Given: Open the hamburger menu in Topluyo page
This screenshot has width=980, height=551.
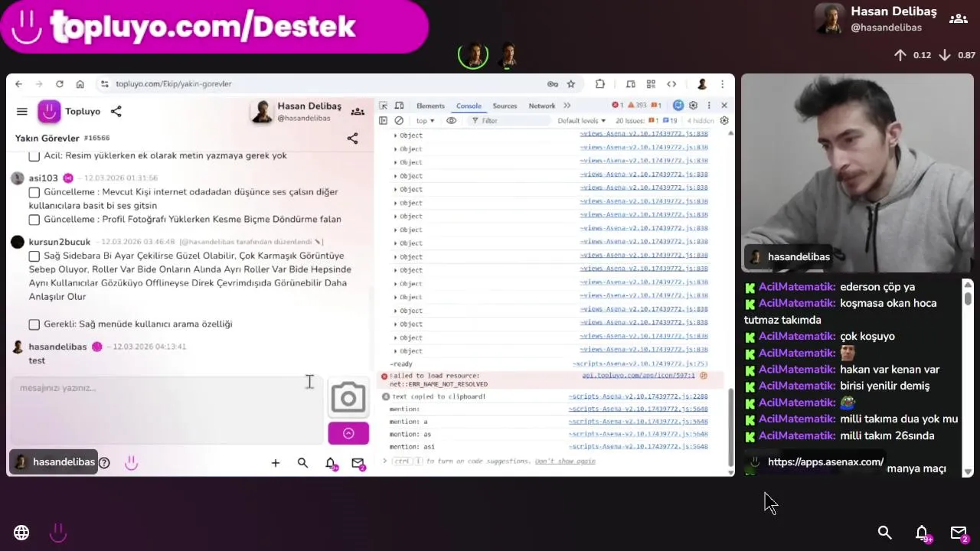Looking at the screenshot, I should [x=21, y=112].
